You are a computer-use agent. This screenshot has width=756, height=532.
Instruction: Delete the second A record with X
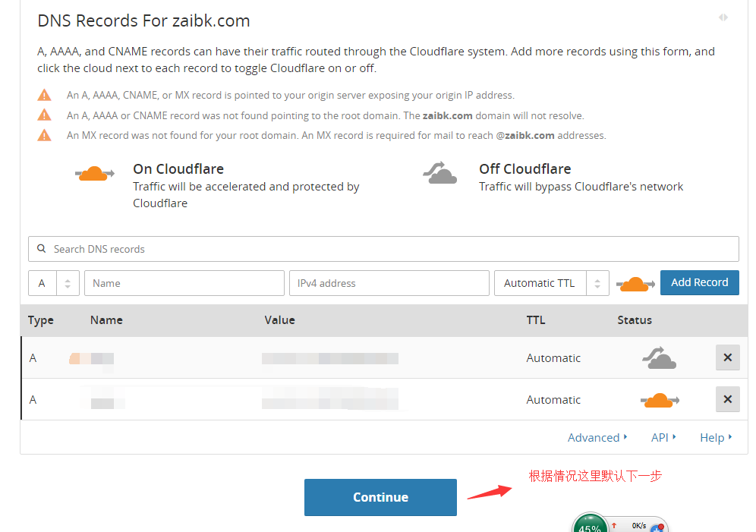(728, 399)
